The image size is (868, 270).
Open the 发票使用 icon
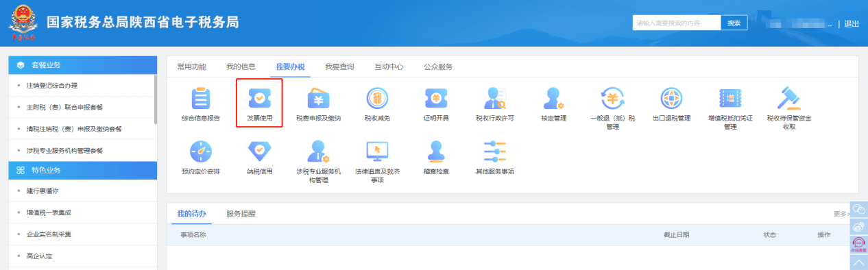(259, 99)
